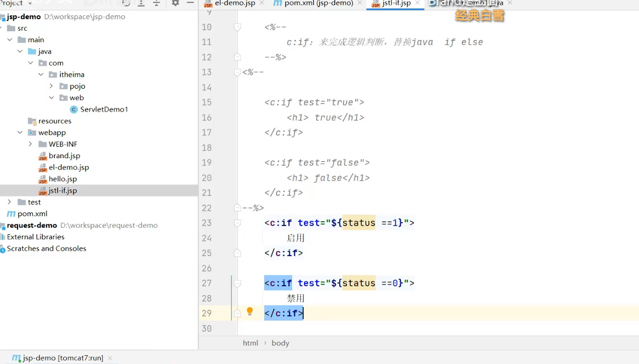Close the jsp-demo tomcat7:run tab
The width and height of the screenshot is (639, 364).
tap(110, 358)
